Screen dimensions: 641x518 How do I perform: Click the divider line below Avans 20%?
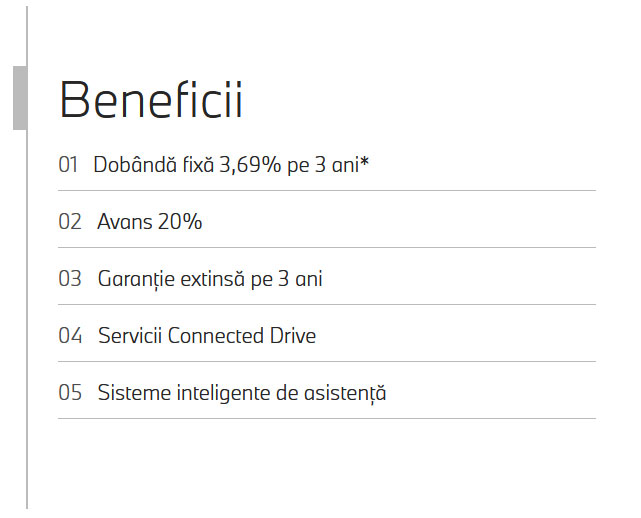click(327, 247)
